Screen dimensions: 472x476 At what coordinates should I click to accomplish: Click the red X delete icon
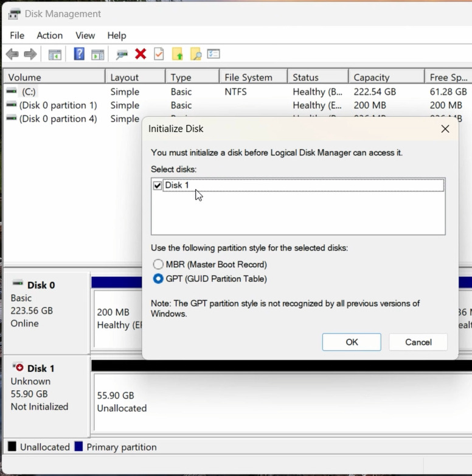click(x=141, y=54)
